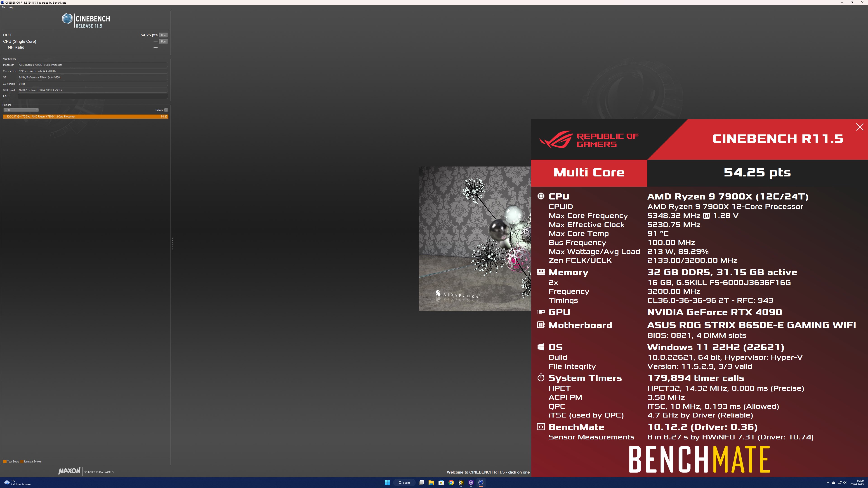Open taskbar Suche search box
The width and height of the screenshot is (868, 488).
coord(404,483)
